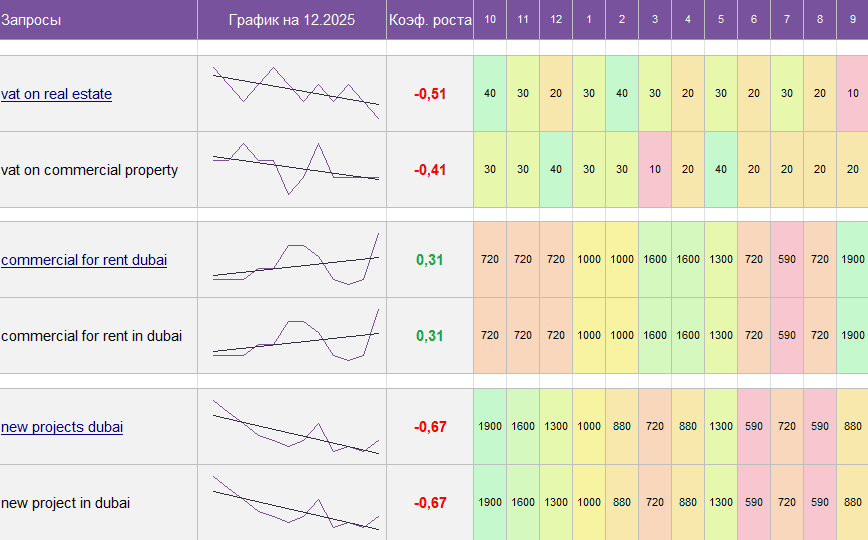
Task: View the trend graph for 'new project in dubai'
Action: [295, 503]
